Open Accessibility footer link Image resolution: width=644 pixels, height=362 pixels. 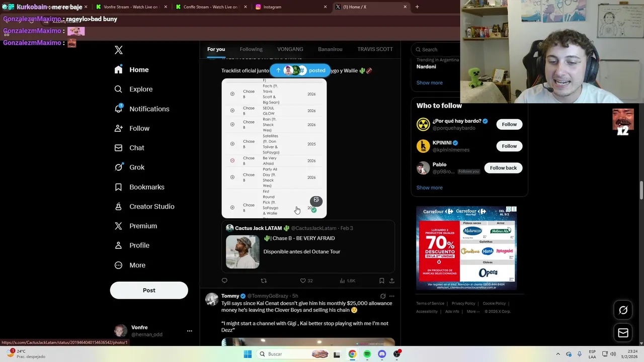[x=427, y=312]
